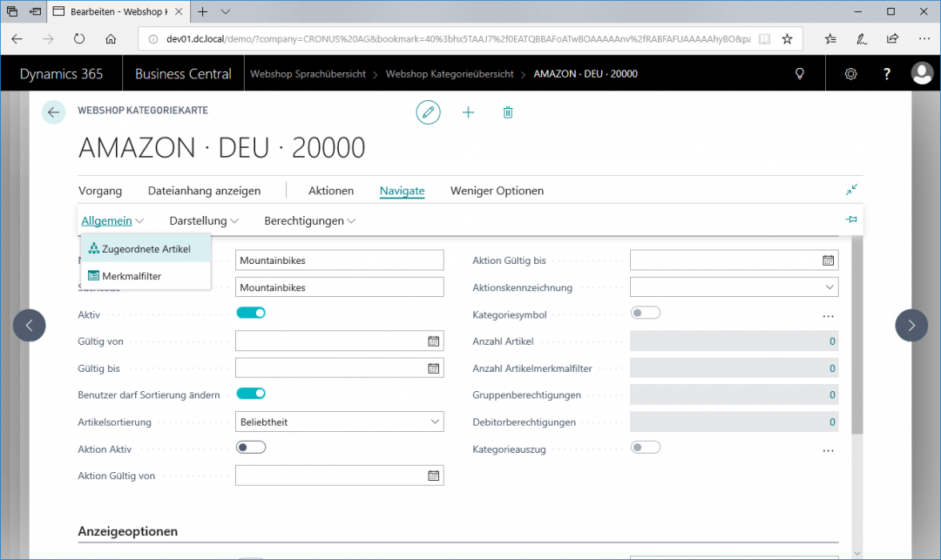The height and width of the screenshot is (560, 941).
Task: Click Weniger Optionen
Action: (497, 191)
